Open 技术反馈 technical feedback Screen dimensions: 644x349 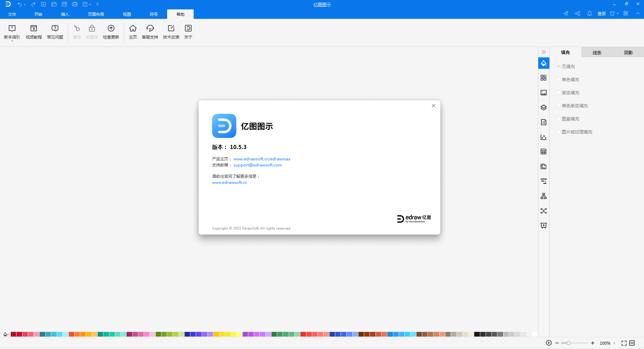(x=171, y=32)
